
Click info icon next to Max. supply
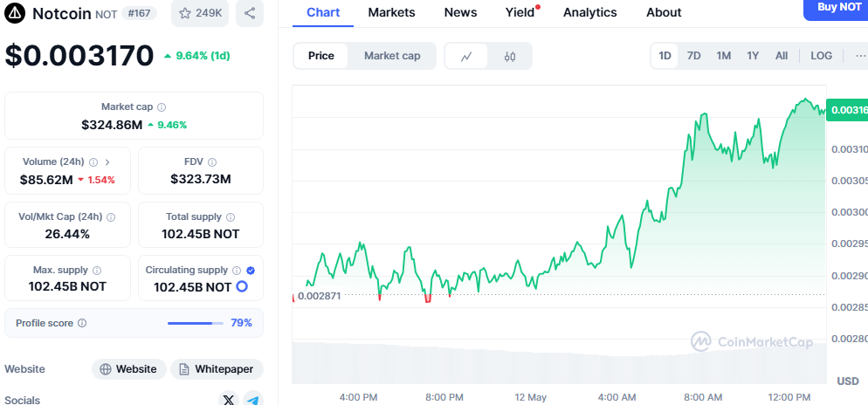point(97,271)
